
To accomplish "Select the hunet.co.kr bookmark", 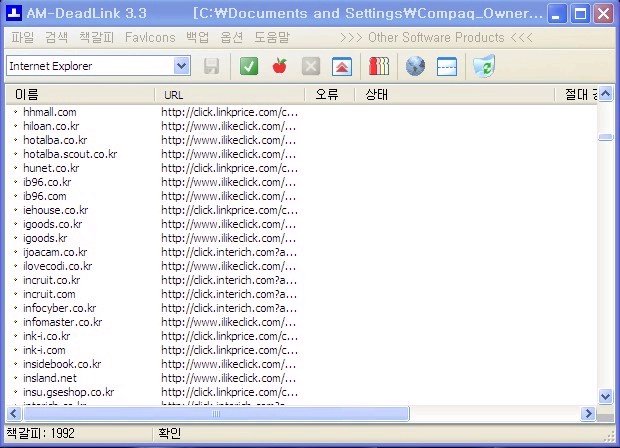I will [51, 168].
